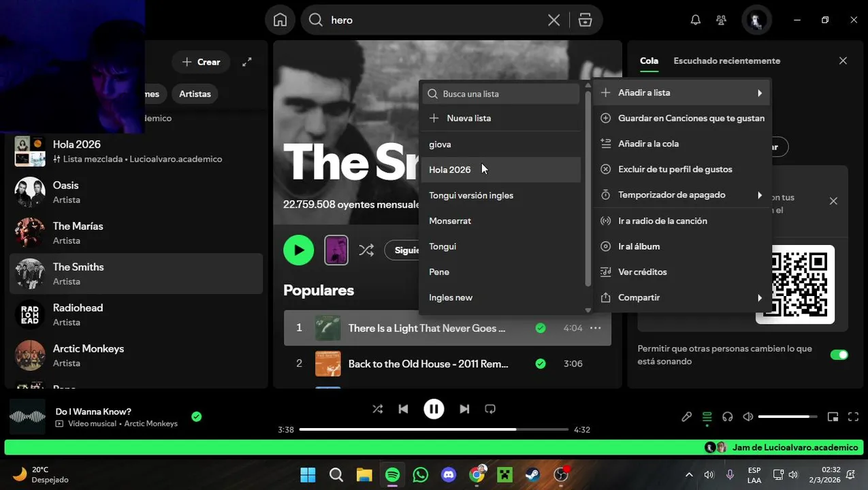Open Discord from the taskbar
This screenshot has width=868, height=490.
449,474
